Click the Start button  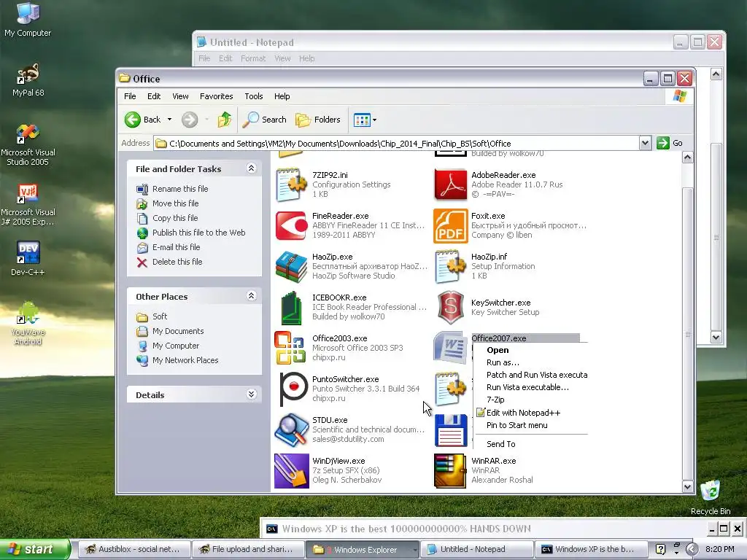point(34,549)
